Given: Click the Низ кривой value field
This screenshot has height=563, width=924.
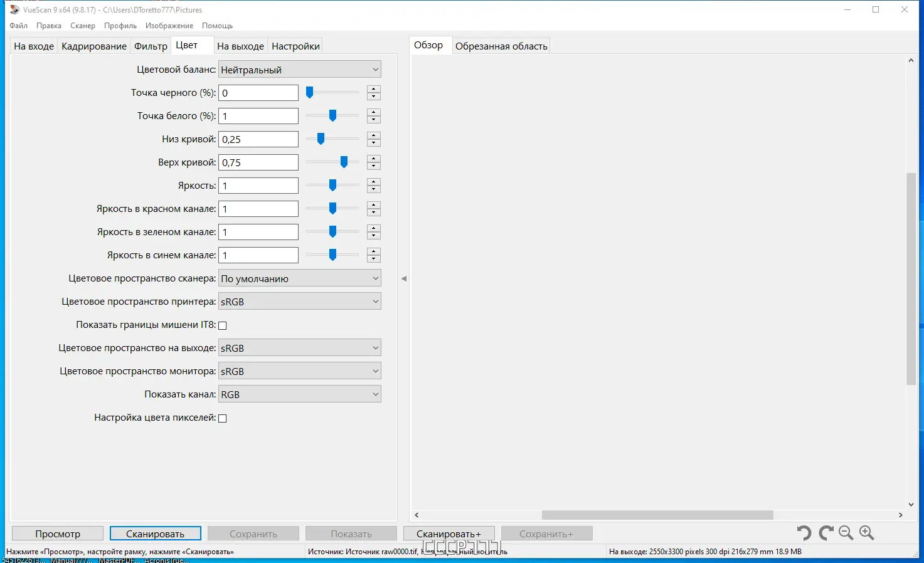Looking at the screenshot, I should coord(258,139).
